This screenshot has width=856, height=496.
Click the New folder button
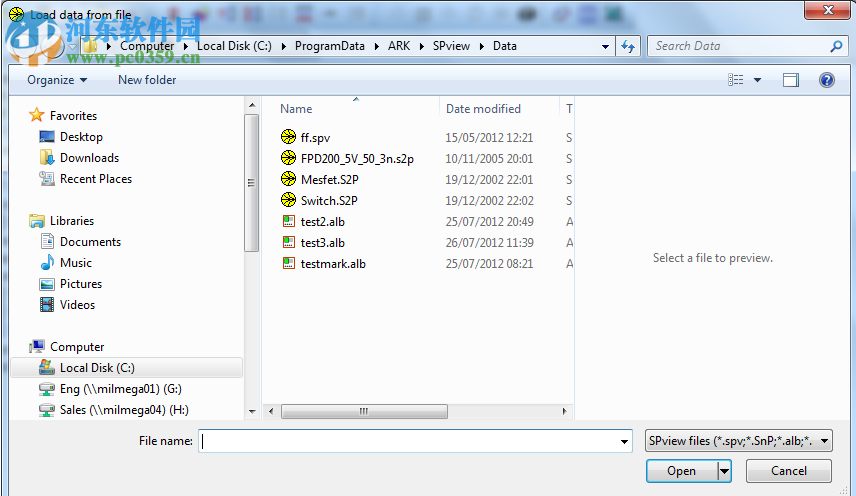[147, 80]
